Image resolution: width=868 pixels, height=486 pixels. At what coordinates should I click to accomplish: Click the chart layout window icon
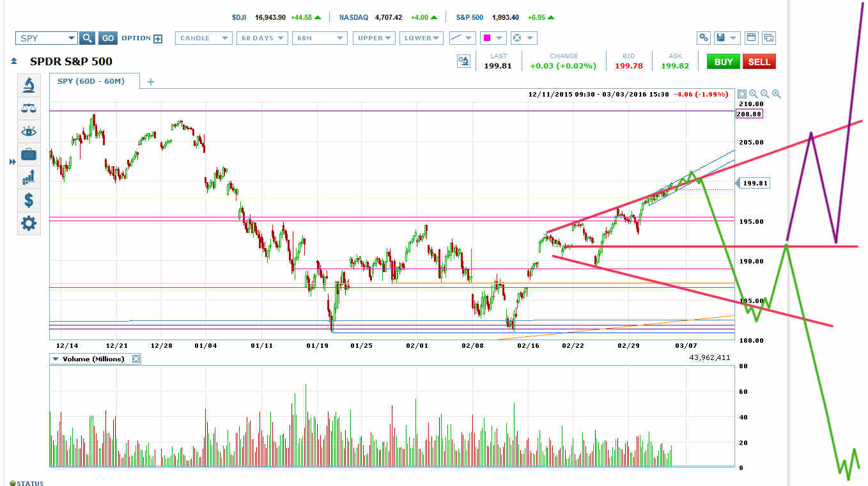coord(752,38)
